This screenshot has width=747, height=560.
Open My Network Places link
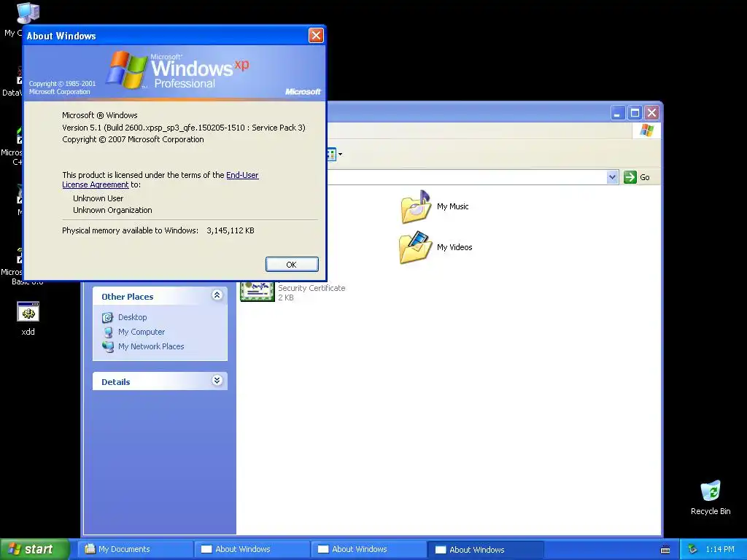click(x=151, y=346)
